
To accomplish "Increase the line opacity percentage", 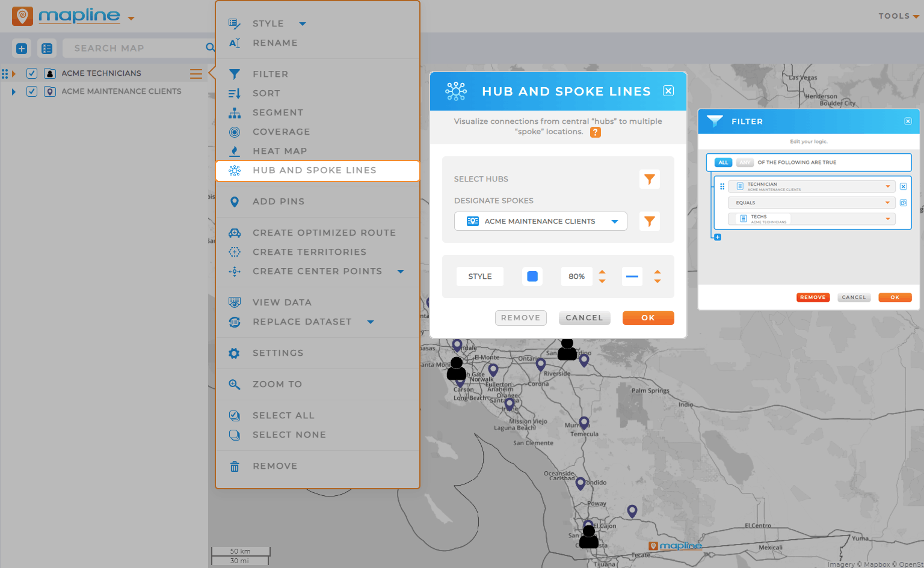I will 602,272.
